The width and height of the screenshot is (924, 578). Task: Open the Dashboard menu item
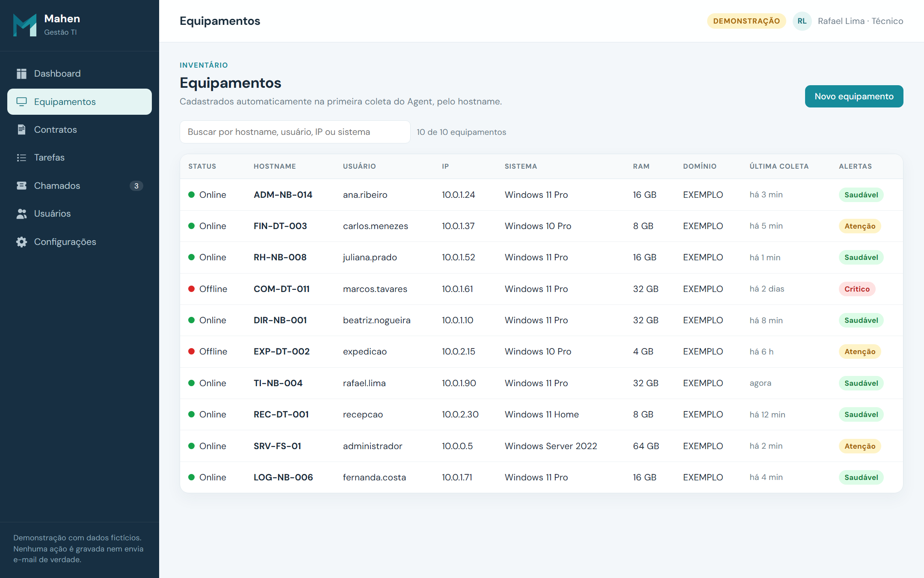click(80, 74)
